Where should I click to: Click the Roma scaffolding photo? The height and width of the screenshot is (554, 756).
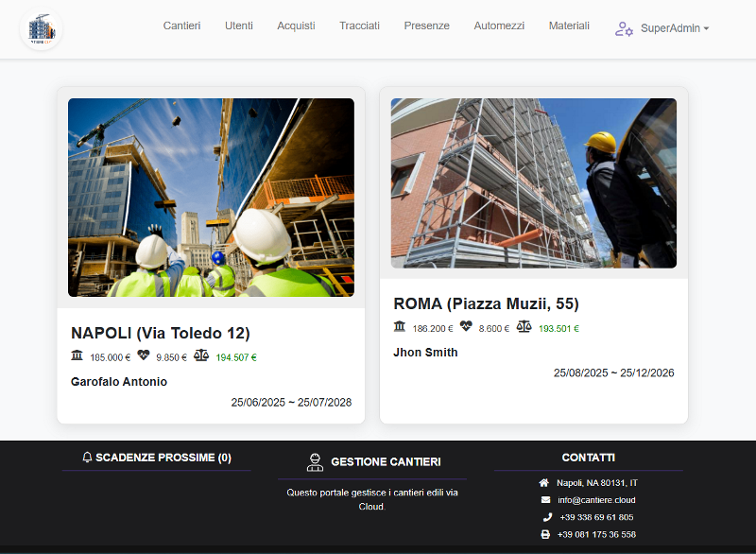(x=533, y=183)
